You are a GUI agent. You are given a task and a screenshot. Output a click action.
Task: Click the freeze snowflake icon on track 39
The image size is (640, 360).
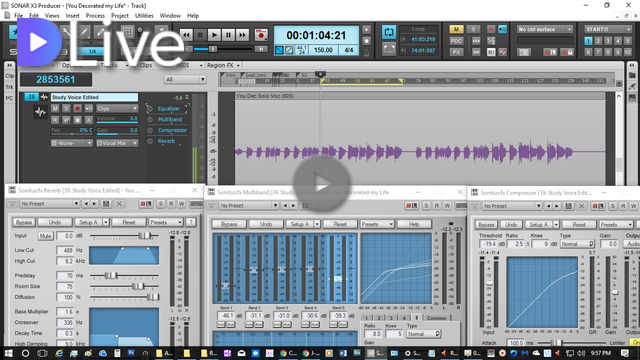coord(78,120)
